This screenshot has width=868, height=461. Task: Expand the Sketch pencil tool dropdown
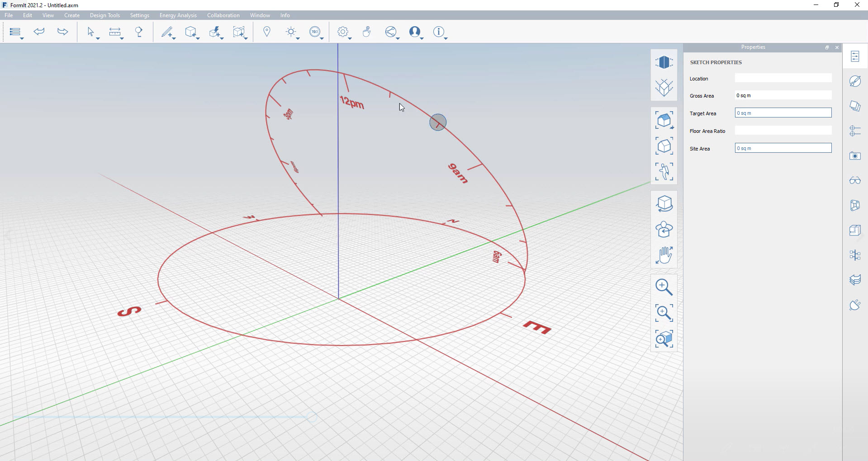coord(175,38)
